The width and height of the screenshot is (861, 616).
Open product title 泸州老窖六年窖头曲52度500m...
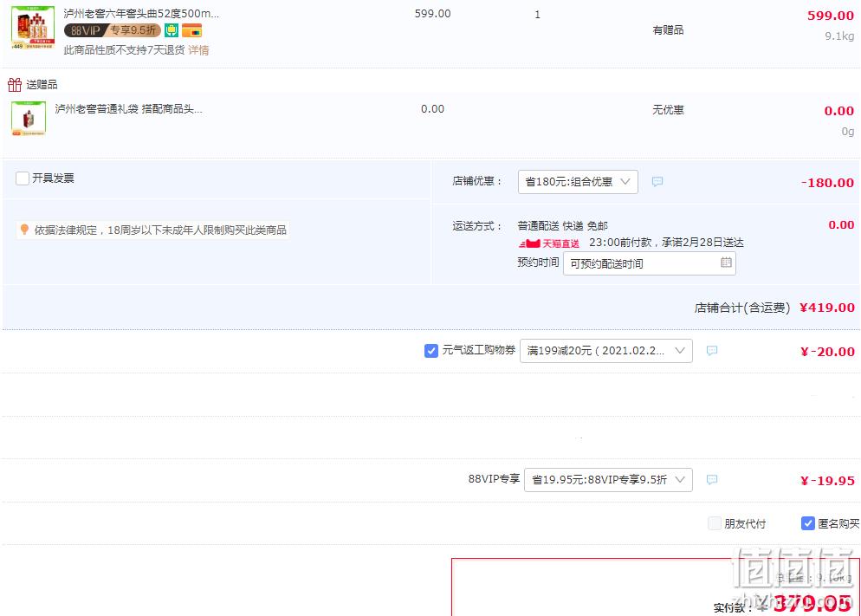pyautogui.click(x=141, y=14)
